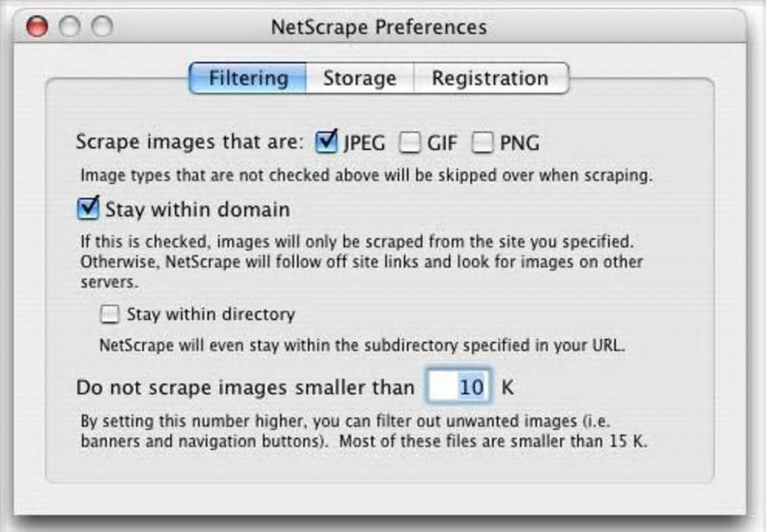Click the 'Stay within domain' label text
This screenshot has height=532, width=766.
coord(198,209)
